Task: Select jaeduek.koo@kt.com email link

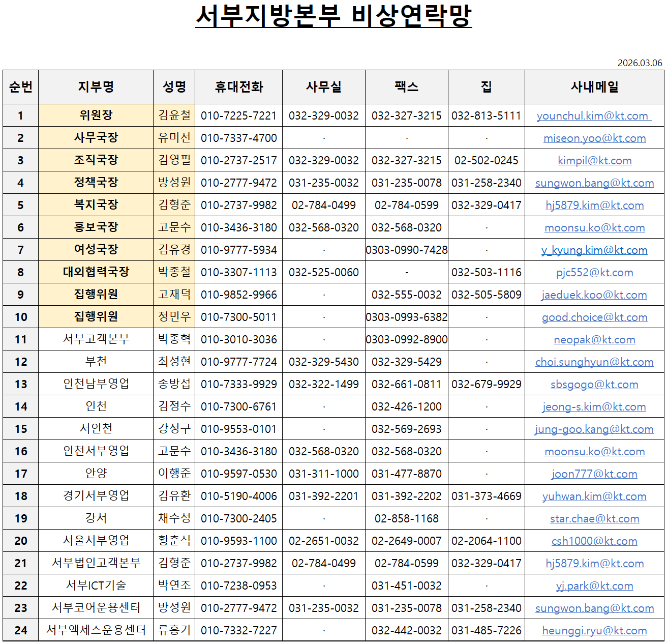Action: [x=594, y=295]
